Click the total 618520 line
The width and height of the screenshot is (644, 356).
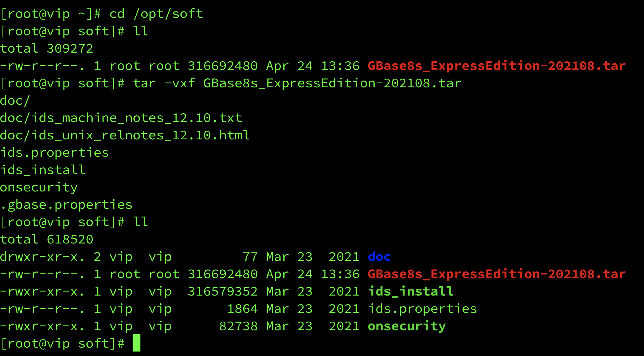point(46,240)
